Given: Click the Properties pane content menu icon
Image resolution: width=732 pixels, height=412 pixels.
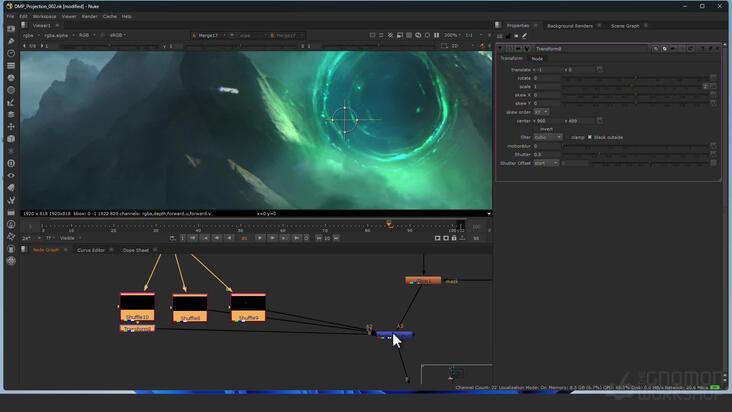Looking at the screenshot, I should 498,26.
